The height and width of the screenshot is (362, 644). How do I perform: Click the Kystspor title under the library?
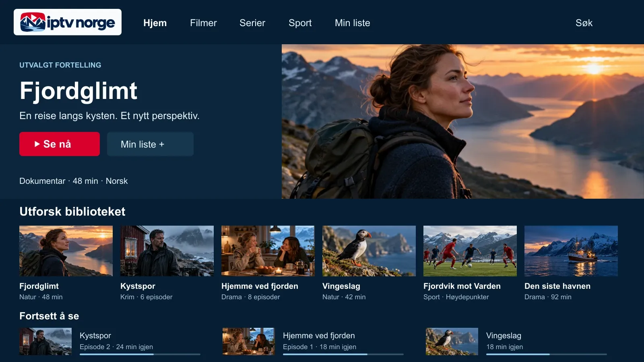click(138, 286)
